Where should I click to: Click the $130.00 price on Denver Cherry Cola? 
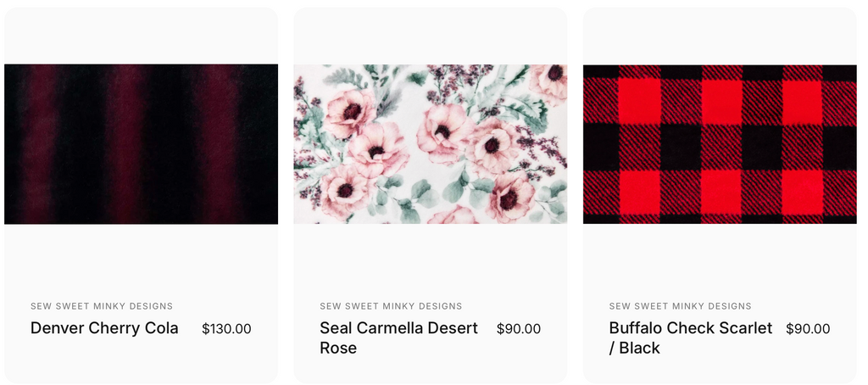coord(226,329)
